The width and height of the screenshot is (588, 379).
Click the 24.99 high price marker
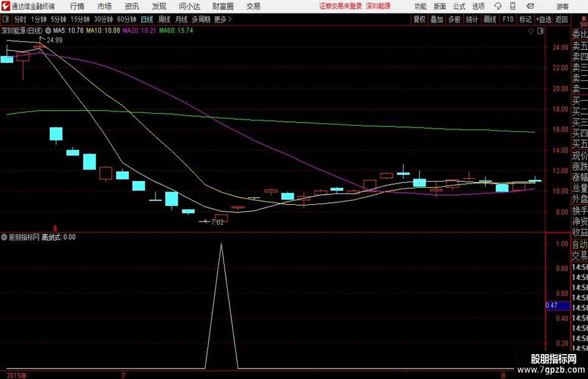click(x=54, y=40)
